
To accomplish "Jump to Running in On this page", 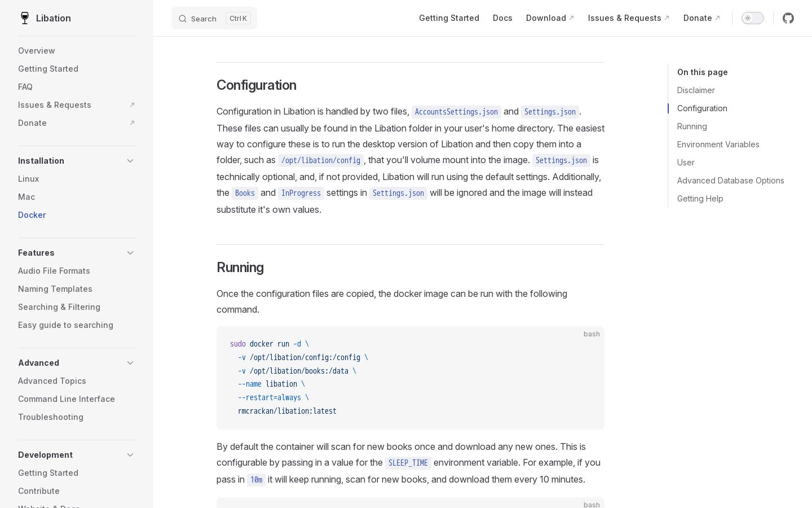I will click(692, 126).
